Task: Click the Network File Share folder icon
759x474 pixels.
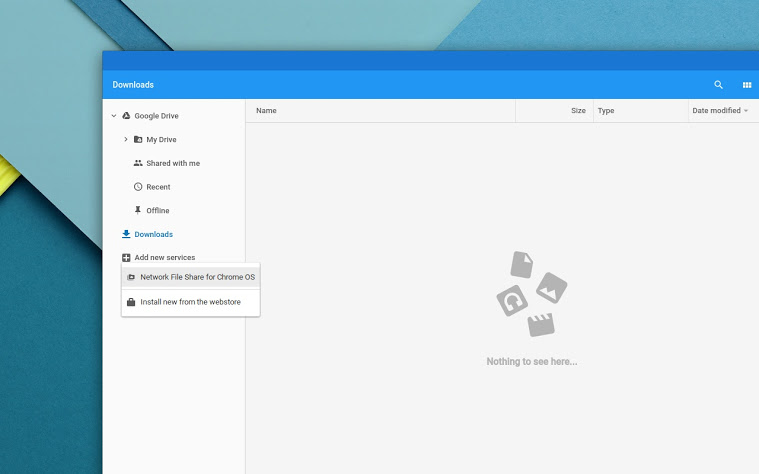Action: 131,277
